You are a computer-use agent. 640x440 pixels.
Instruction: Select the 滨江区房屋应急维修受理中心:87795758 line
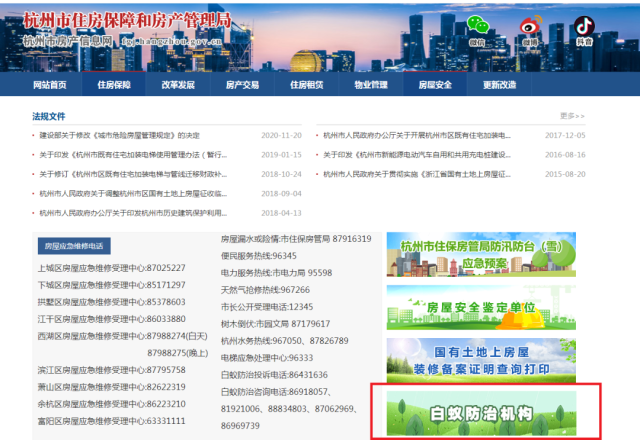pos(111,370)
